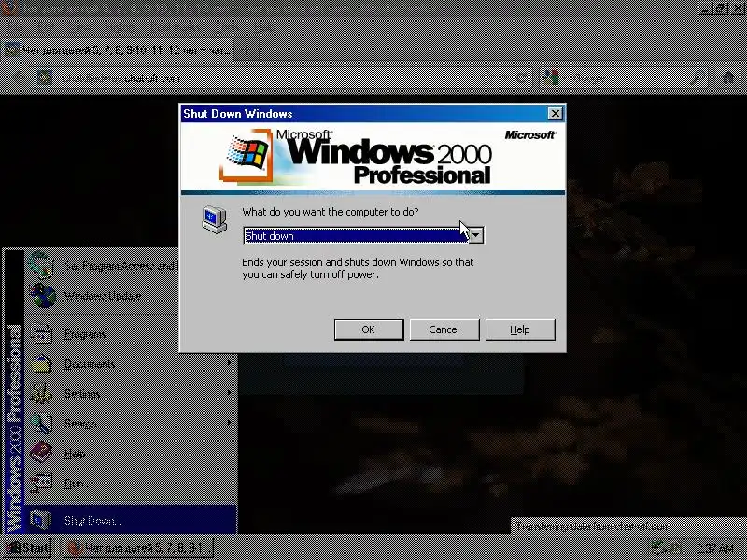747x560 pixels.
Task: Click the tab favicon in Firefox tab
Action: (x=12, y=49)
